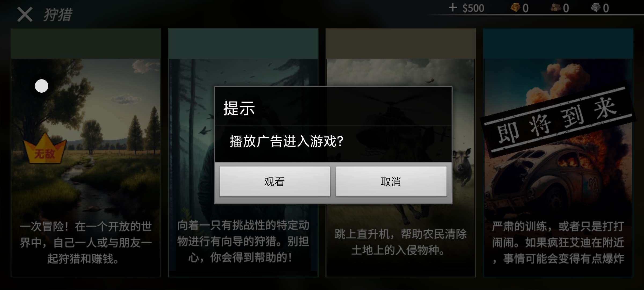Tap the 播放广告进入游戏? message text
Viewport: 644px width, 290px height.
point(287,141)
